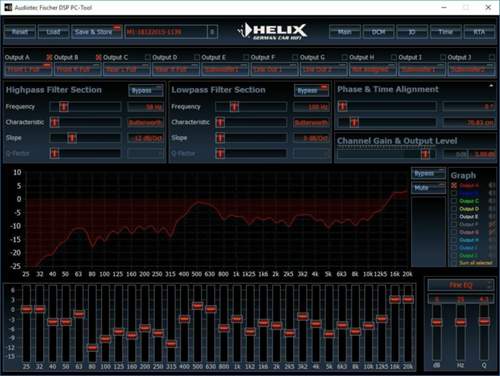This screenshot has width=500, height=376.
Task: Switch to the DCM tab
Action: (x=378, y=32)
